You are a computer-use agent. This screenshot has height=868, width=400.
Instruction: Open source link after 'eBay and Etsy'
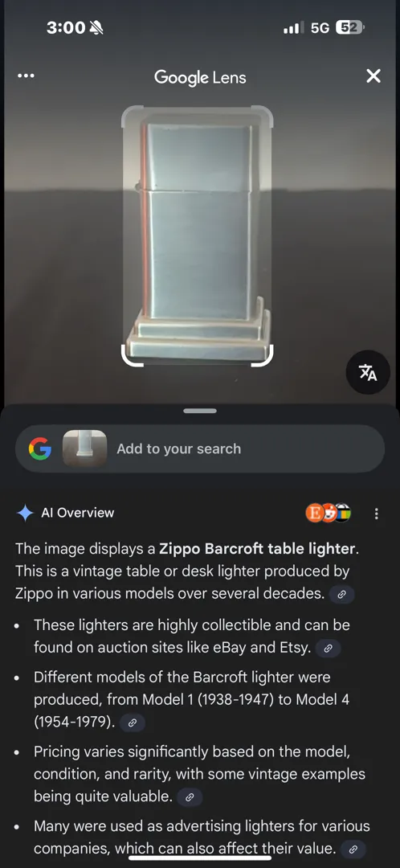pyautogui.click(x=328, y=649)
